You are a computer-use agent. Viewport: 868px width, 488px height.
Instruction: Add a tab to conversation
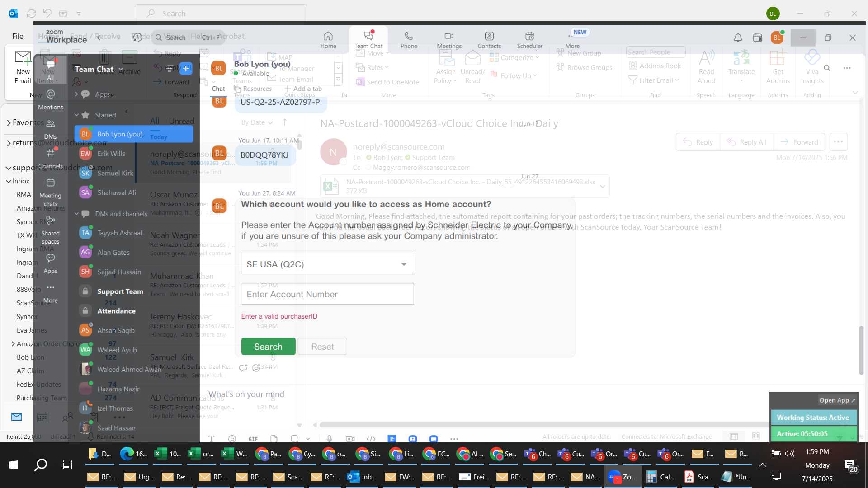(x=303, y=89)
